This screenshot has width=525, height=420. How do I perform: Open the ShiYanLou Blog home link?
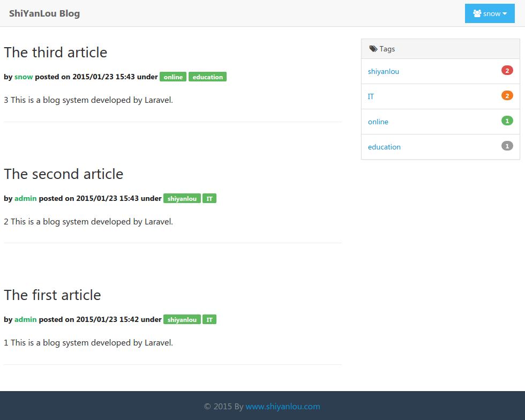coord(44,13)
